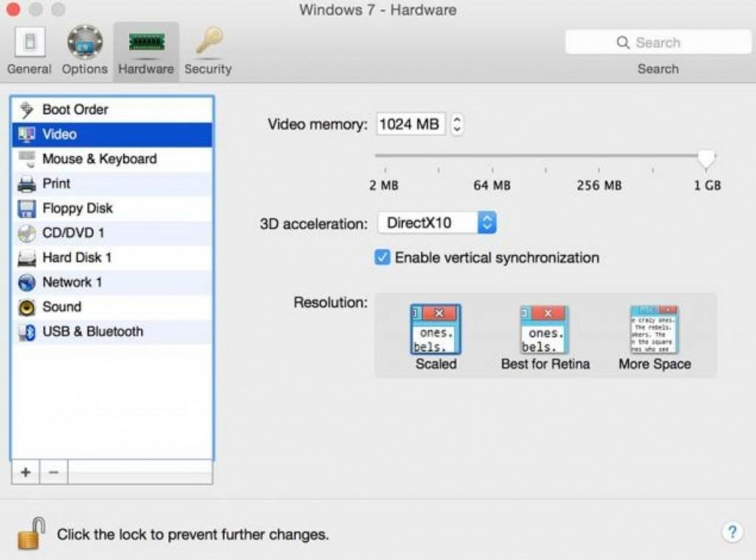The height and width of the screenshot is (560, 756).
Task: Close the Windows 7 Hardware window
Action: pyautogui.click(x=13, y=9)
